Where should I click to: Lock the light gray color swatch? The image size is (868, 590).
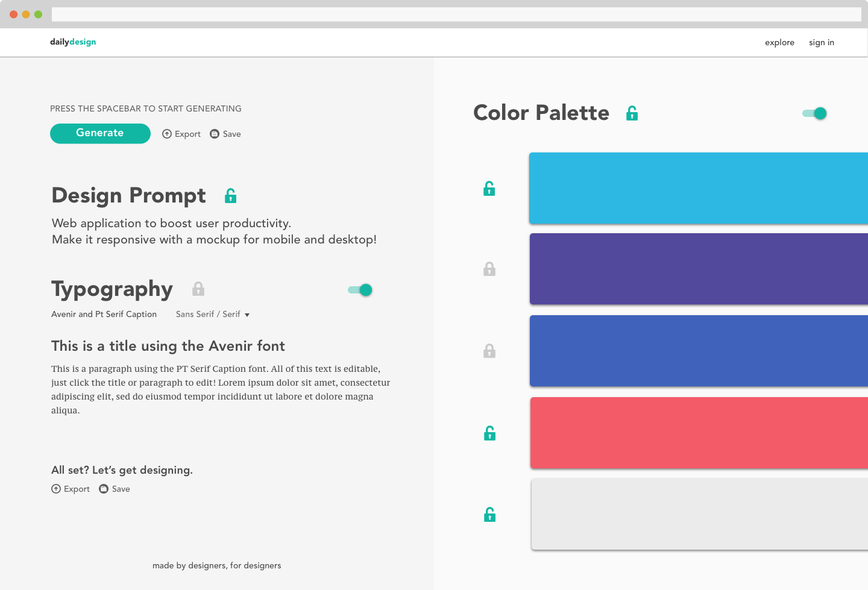point(489,515)
